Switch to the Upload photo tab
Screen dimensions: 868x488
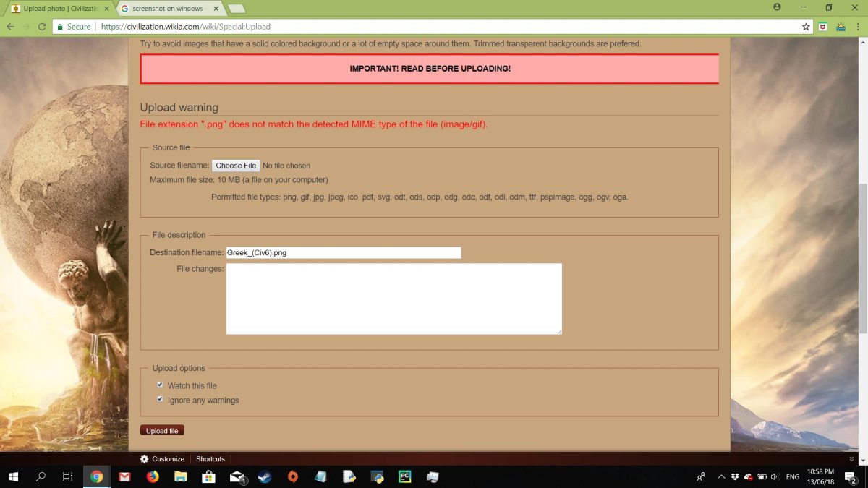pyautogui.click(x=59, y=8)
